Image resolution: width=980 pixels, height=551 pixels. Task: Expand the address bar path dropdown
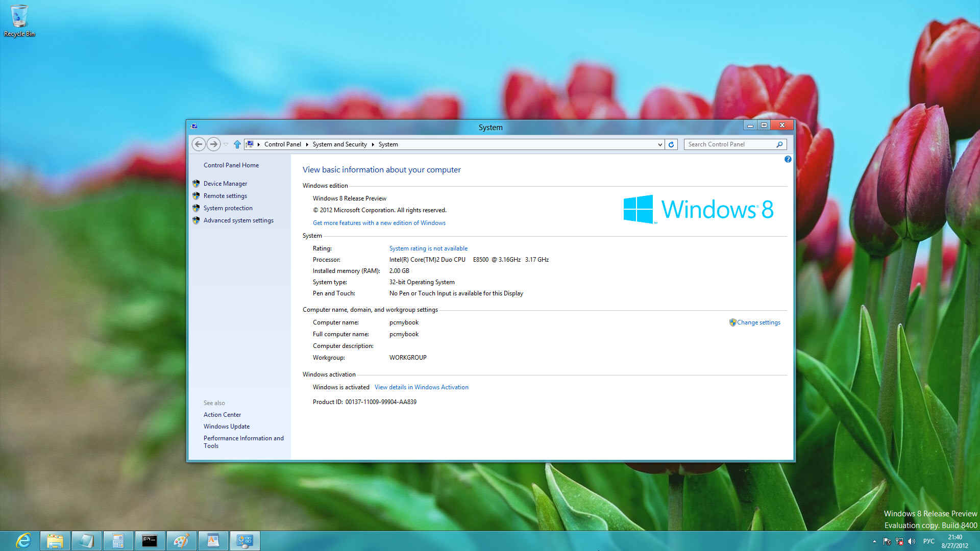[658, 144]
